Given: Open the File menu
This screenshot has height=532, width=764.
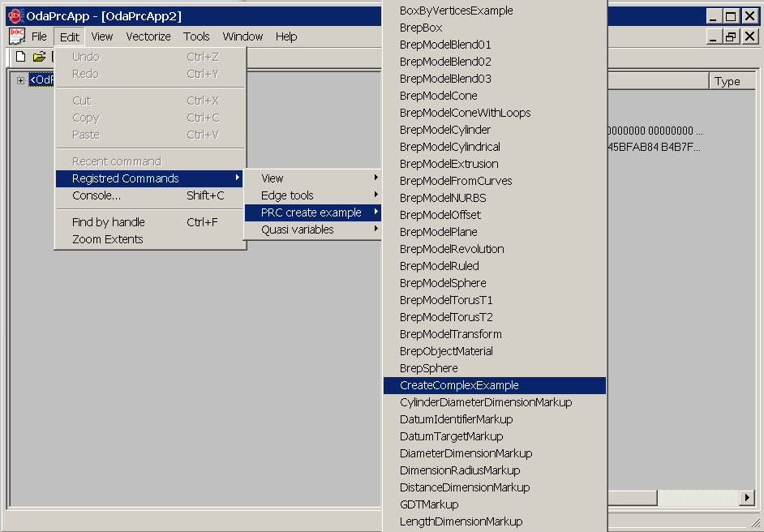Looking at the screenshot, I should coord(39,36).
